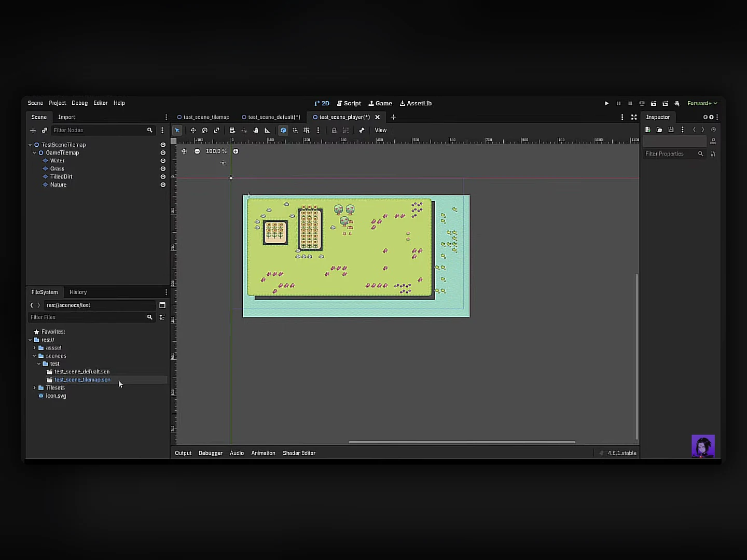Click the save resource disk icon in Inspector

pos(671,130)
